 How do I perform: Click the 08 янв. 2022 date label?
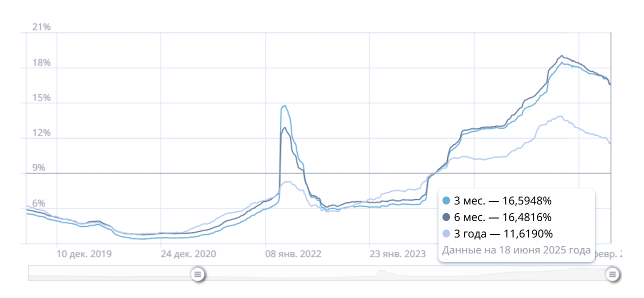pos(293,254)
